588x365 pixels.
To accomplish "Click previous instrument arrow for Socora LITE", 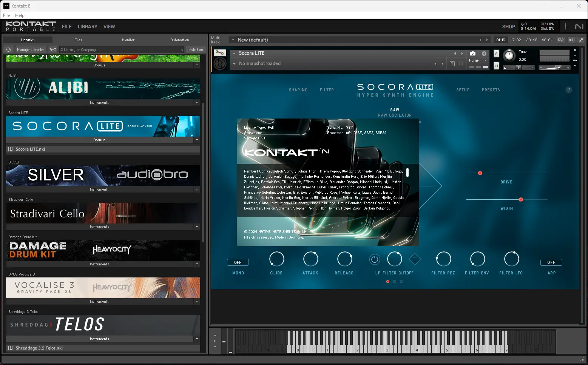I will coord(455,53).
